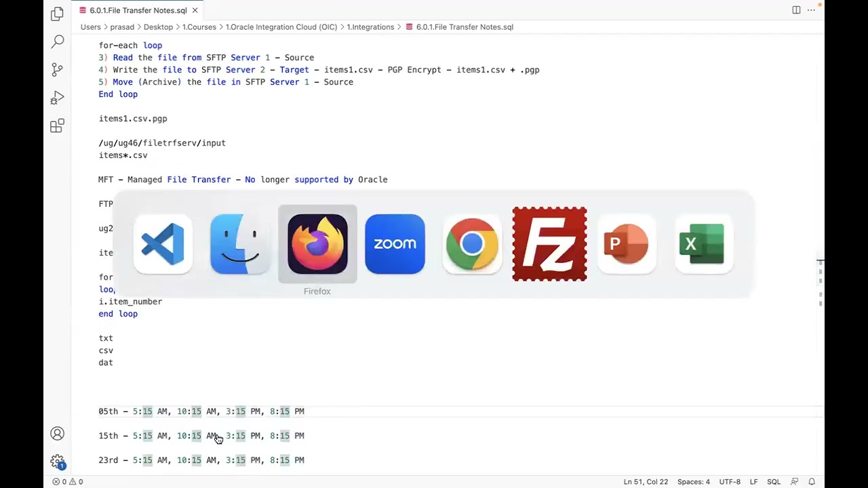This screenshot has height=488, width=868.
Task: Select Excel in the app switcher
Action: coord(704,244)
